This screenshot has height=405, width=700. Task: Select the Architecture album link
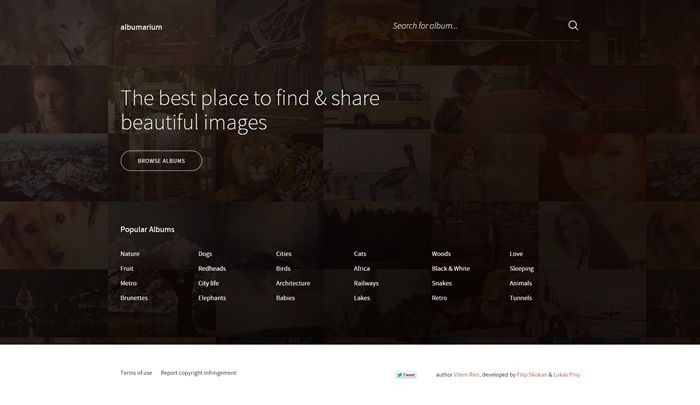click(x=293, y=283)
